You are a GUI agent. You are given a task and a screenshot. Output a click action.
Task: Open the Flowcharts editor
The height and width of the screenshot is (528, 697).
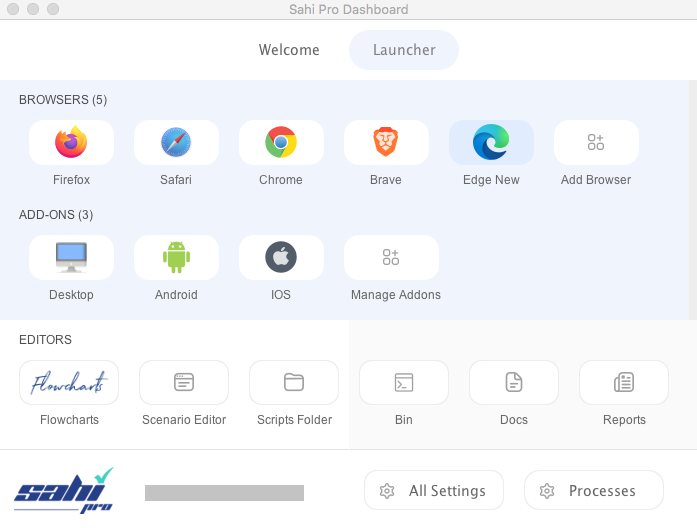pos(69,383)
